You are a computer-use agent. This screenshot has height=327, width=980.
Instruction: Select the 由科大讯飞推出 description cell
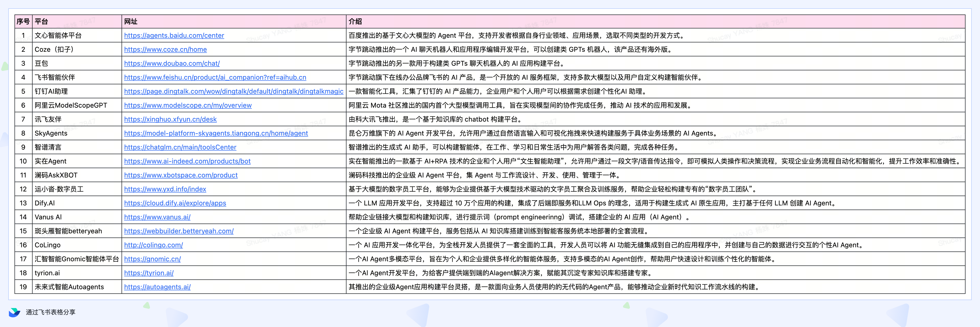(656, 119)
